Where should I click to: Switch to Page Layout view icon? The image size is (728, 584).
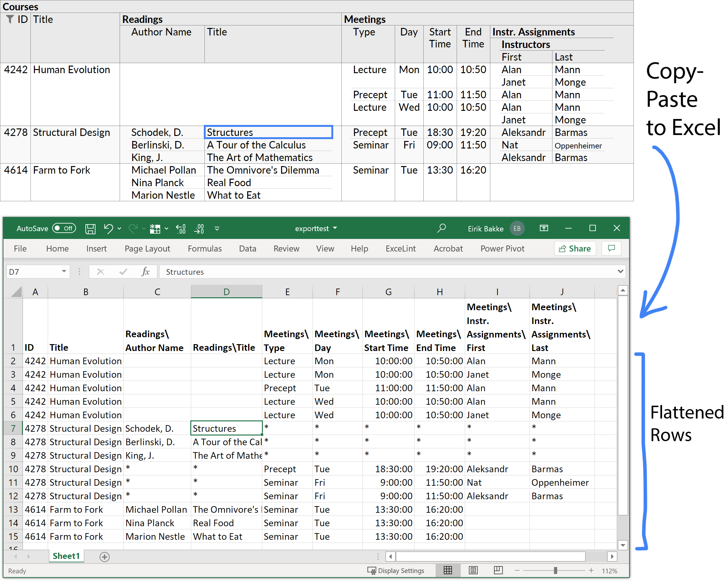473,570
